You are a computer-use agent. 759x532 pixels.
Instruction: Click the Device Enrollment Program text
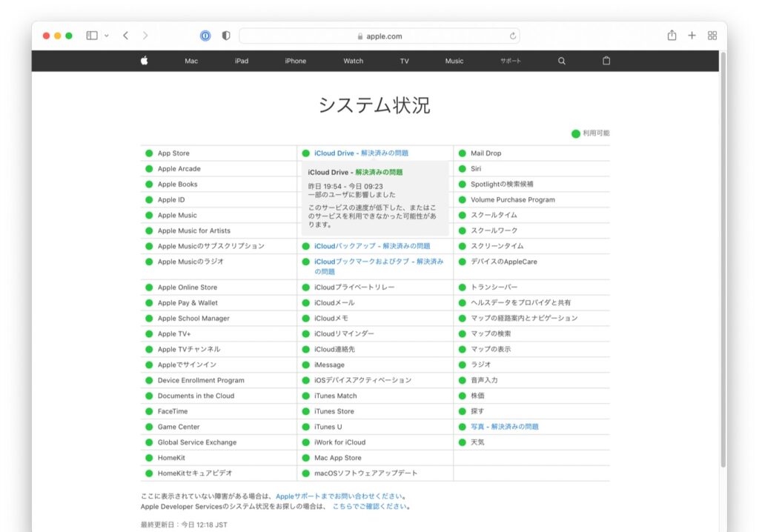click(x=201, y=380)
